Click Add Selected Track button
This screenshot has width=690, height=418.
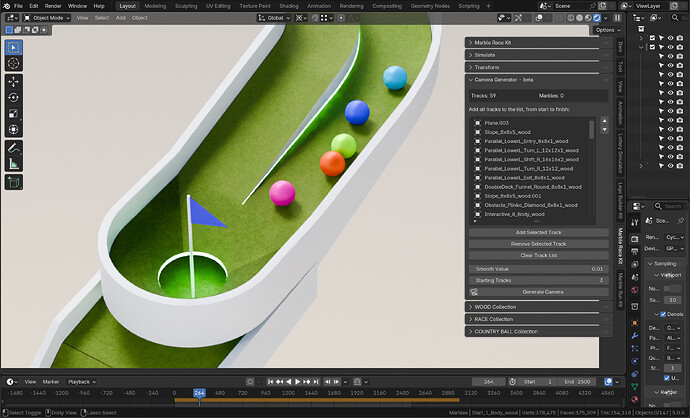tap(539, 232)
